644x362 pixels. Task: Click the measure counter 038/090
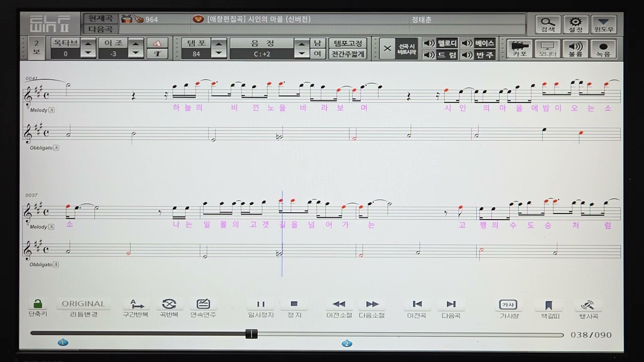(591, 335)
